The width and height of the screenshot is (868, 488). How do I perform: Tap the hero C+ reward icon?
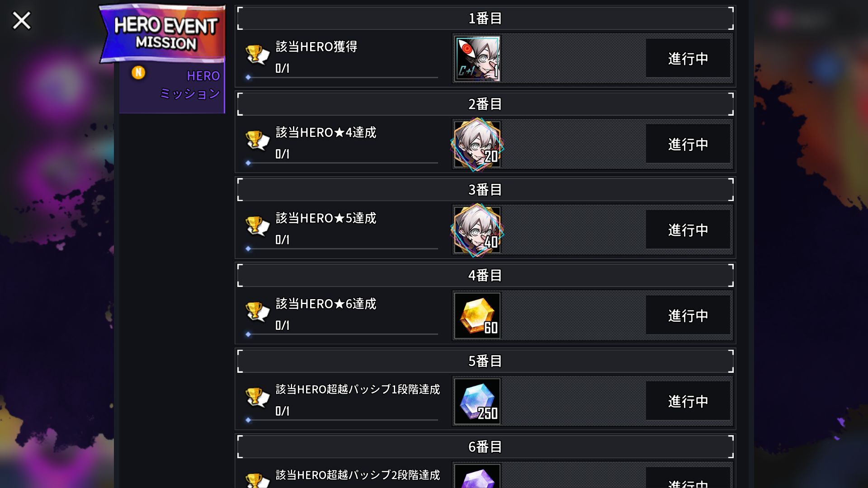(x=477, y=59)
